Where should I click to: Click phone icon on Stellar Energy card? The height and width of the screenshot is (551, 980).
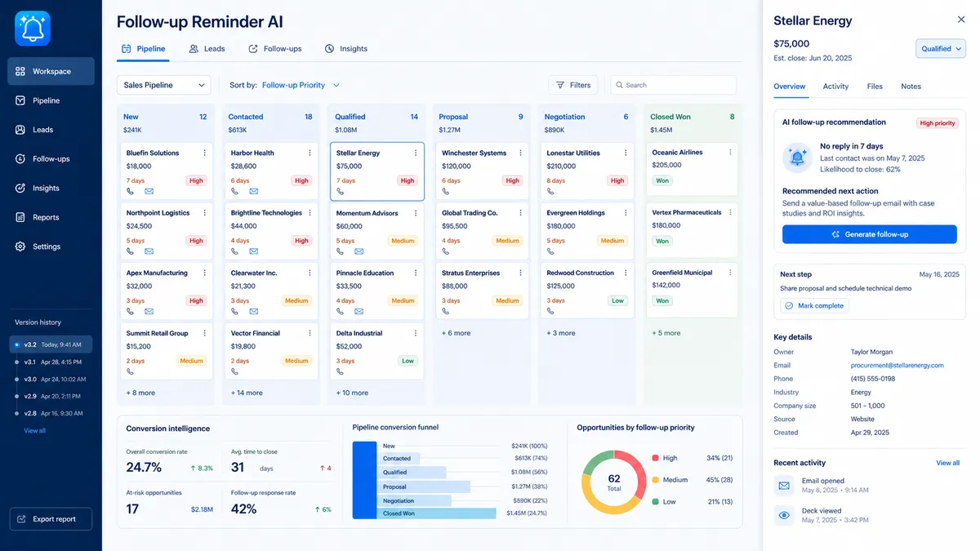(x=341, y=192)
